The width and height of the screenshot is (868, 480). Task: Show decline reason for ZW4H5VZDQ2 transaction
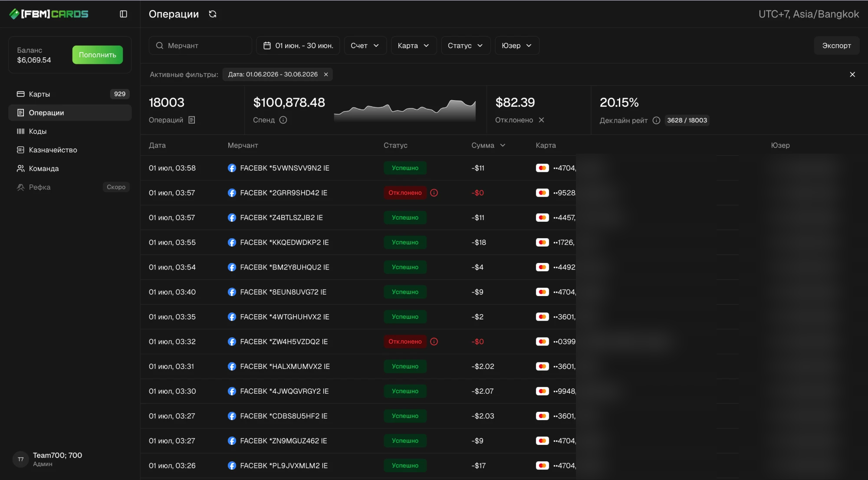(434, 342)
